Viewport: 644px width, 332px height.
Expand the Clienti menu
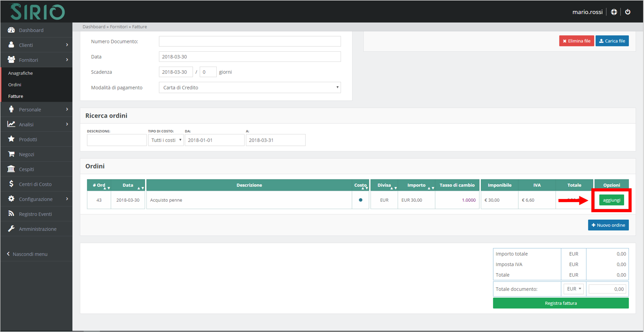pyautogui.click(x=36, y=45)
